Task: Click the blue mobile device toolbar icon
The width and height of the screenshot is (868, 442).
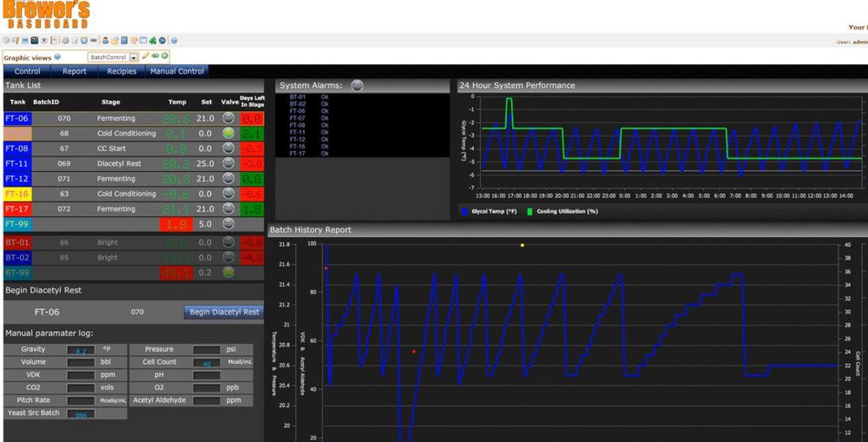Action: pos(124,41)
